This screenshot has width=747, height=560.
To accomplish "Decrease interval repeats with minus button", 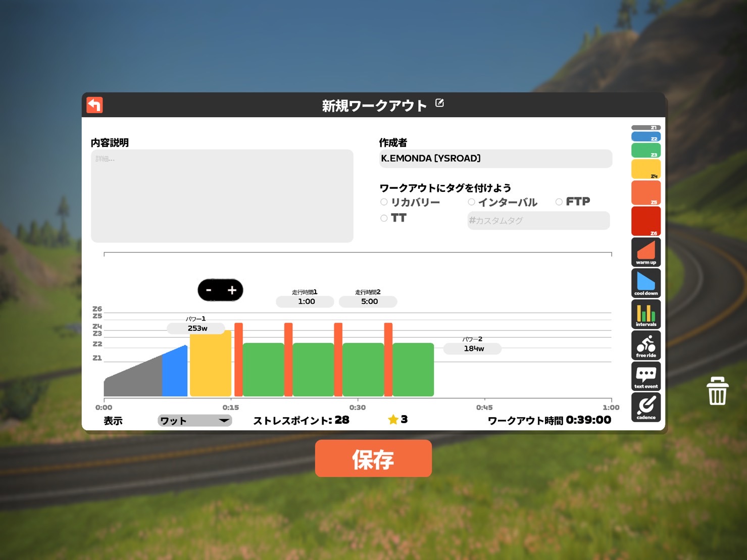I will [209, 290].
